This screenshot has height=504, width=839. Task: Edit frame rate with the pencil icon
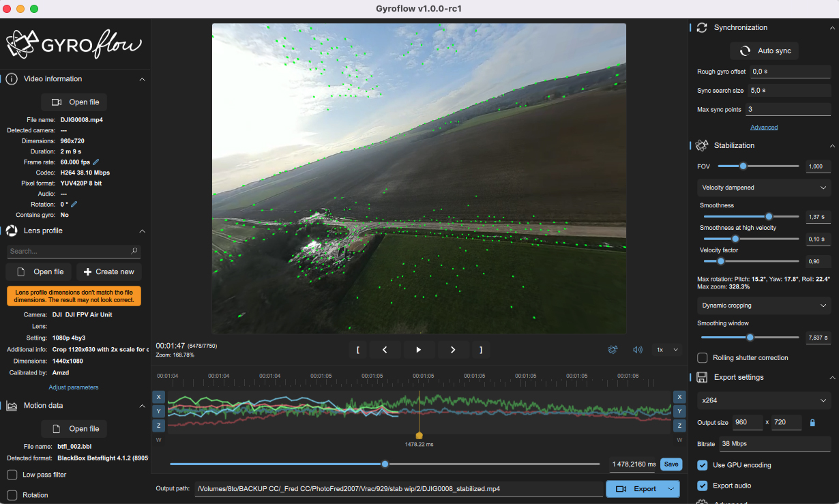coord(96,162)
